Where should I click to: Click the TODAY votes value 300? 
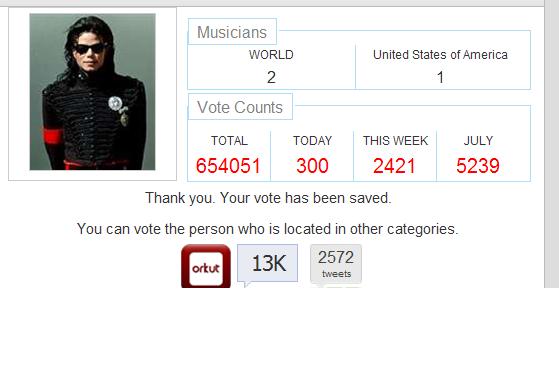click(312, 166)
